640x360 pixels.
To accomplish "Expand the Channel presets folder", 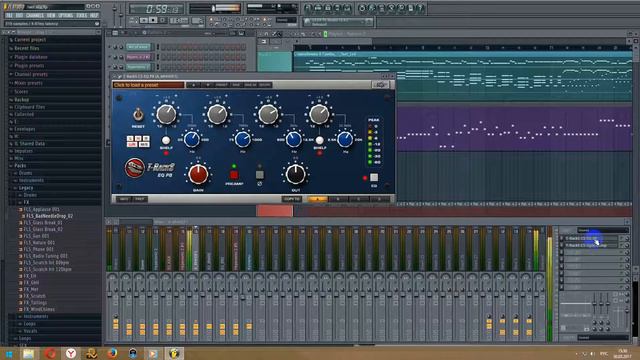I will [x=31, y=74].
